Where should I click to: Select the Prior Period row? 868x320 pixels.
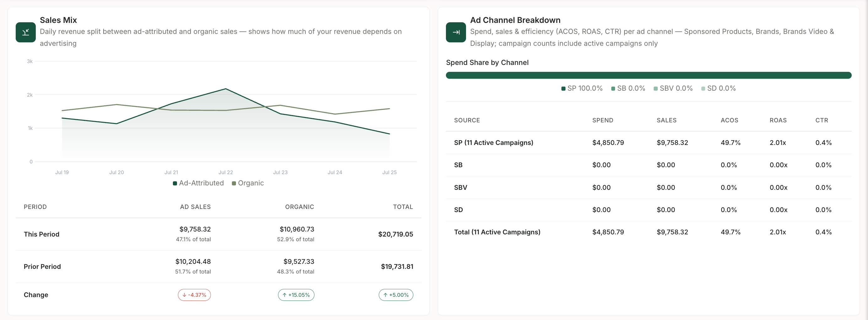click(x=218, y=266)
